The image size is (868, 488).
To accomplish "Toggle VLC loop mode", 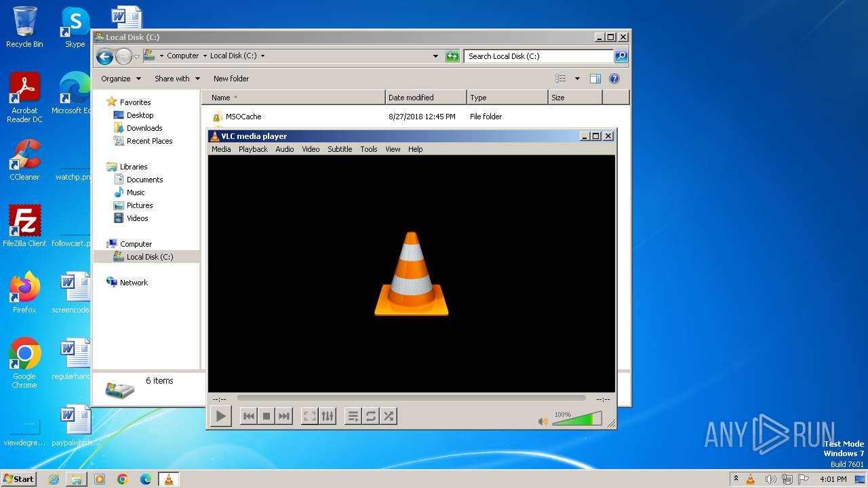I will pos(371,416).
